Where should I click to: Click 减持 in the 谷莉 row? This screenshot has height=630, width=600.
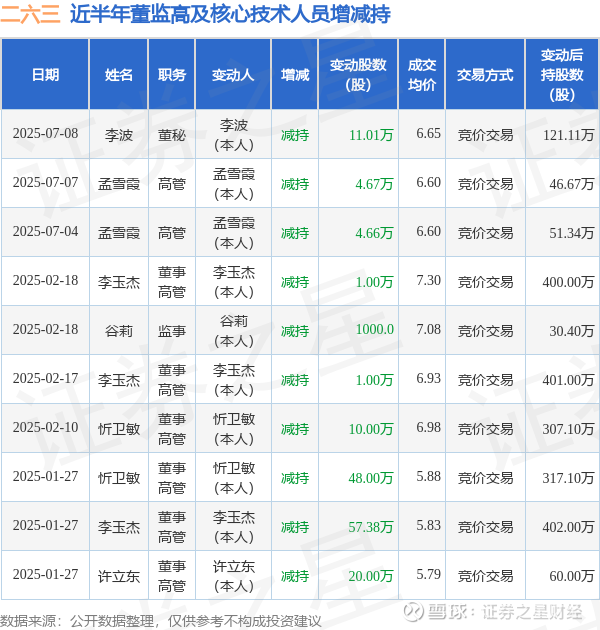[295, 331]
